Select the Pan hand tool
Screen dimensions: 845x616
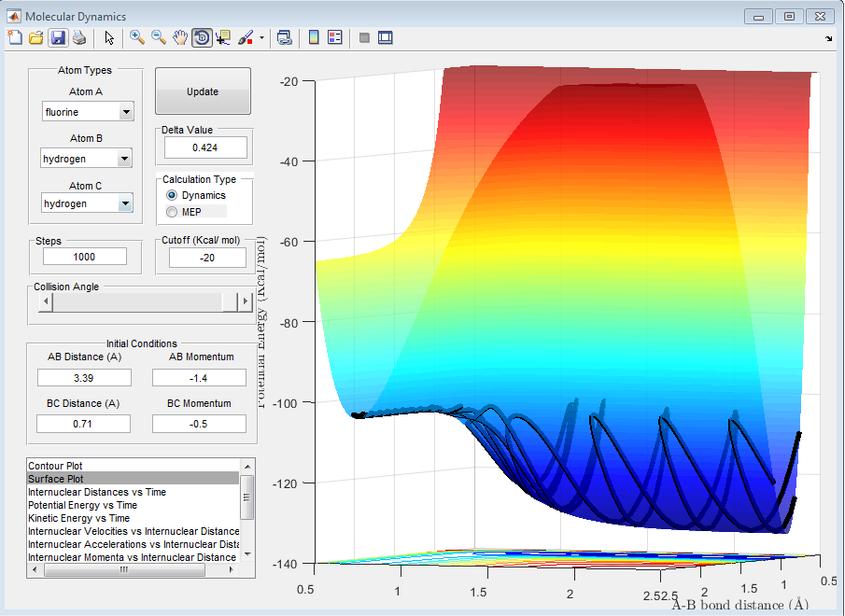tap(180, 37)
